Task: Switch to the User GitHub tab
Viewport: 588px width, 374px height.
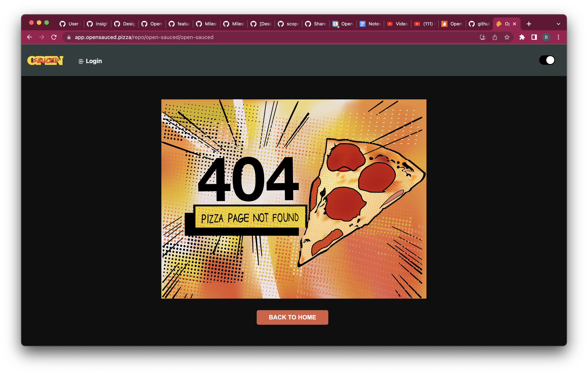Action: (70, 24)
